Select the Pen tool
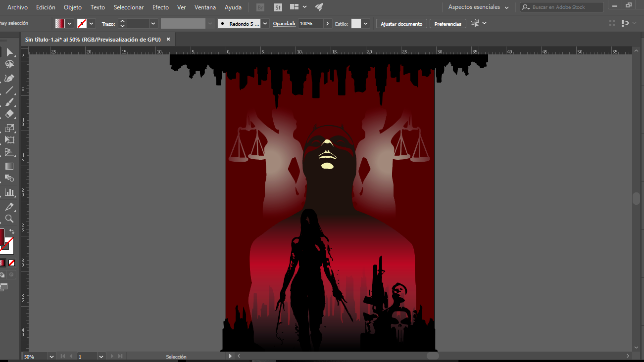 pyautogui.click(x=9, y=78)
